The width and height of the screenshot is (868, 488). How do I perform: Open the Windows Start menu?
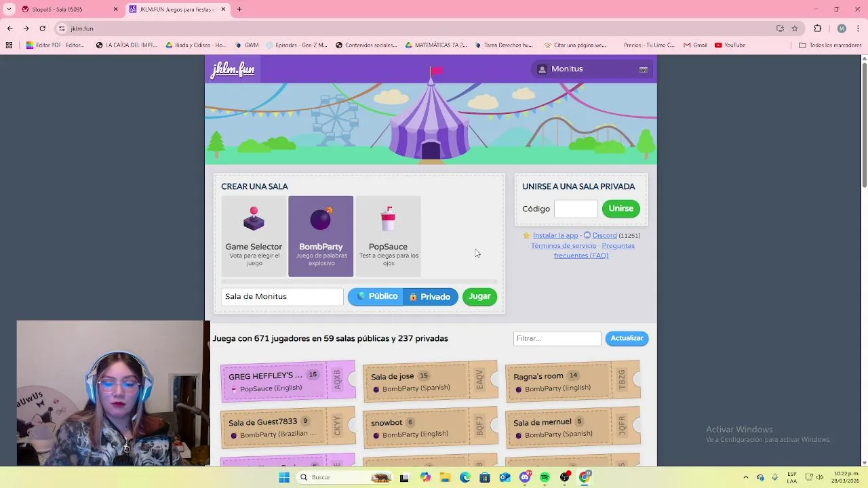pyautogui.click(x=284, y=477)
